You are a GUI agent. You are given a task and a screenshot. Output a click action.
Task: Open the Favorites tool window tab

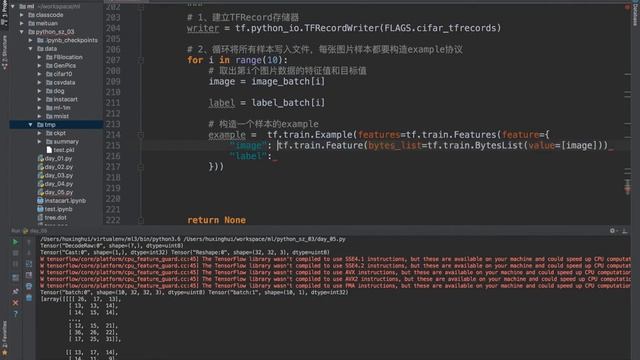tap(4, 339)
